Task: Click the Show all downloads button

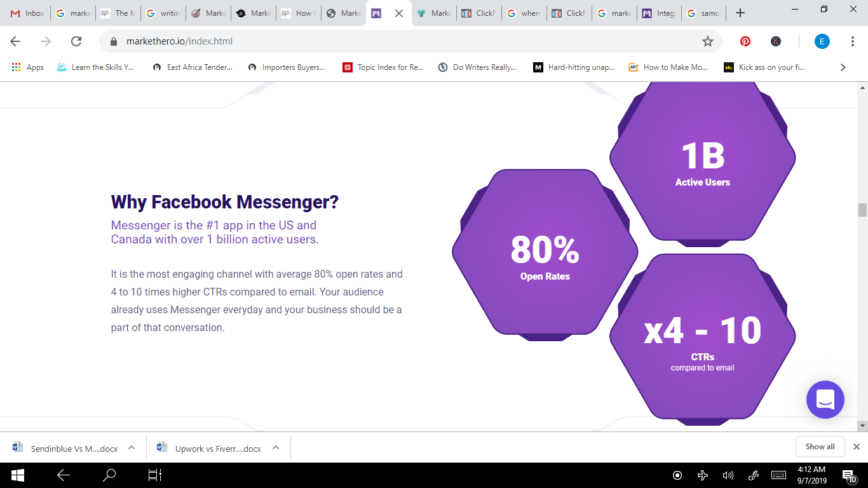Action: click(x=820, y=447)
